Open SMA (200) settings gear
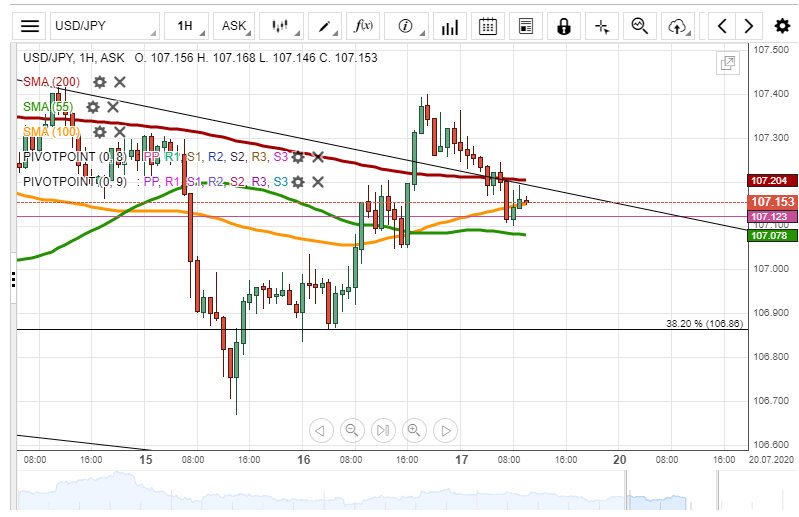799x517 pixels. point(100,82)
